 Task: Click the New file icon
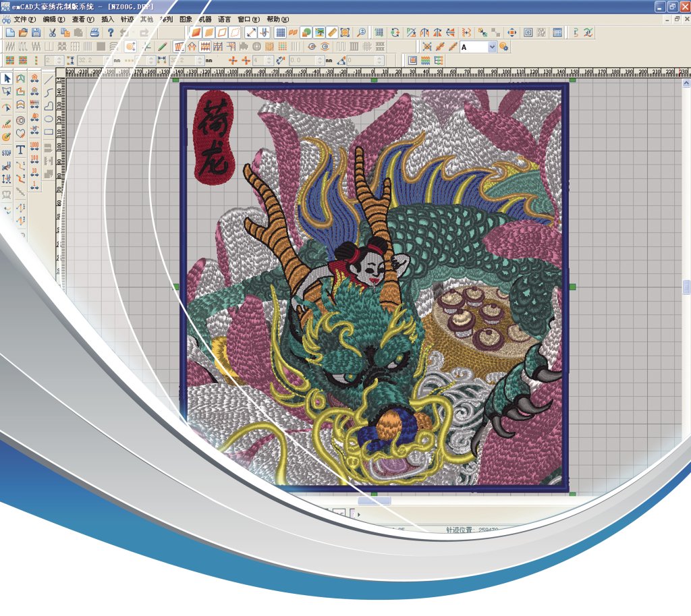(x=10, y=32)
